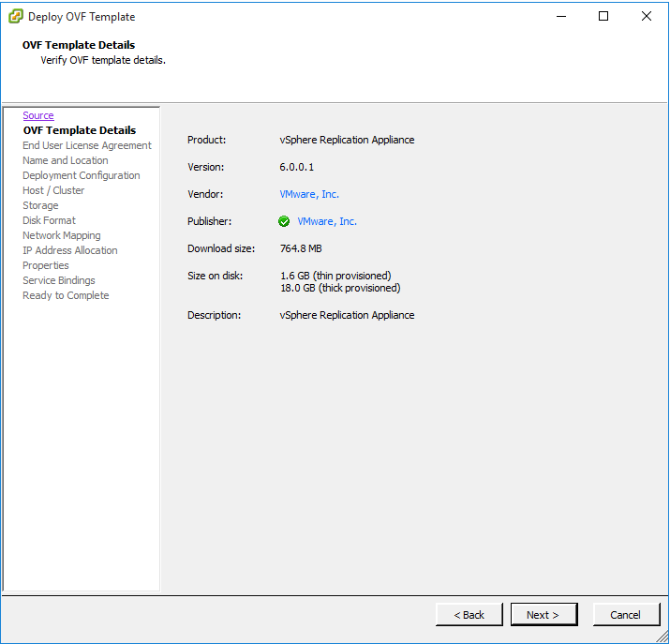Click the Description: label
Screen dimensions: 670x644
214,315
